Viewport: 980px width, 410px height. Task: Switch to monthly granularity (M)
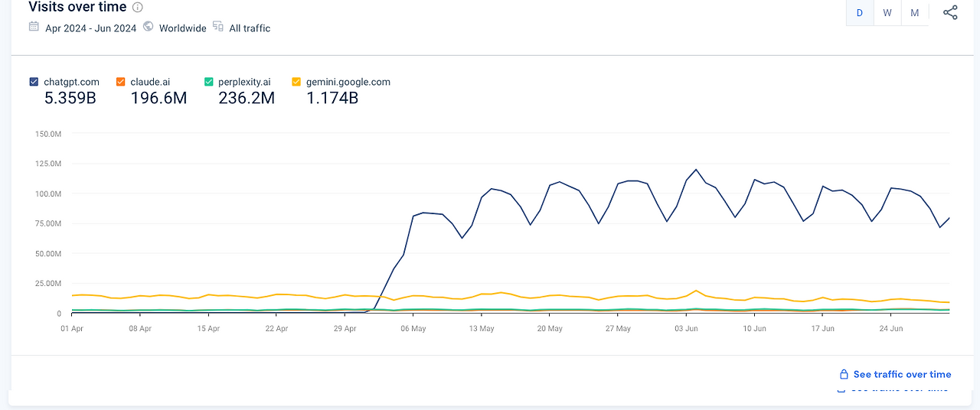[915, 13]
